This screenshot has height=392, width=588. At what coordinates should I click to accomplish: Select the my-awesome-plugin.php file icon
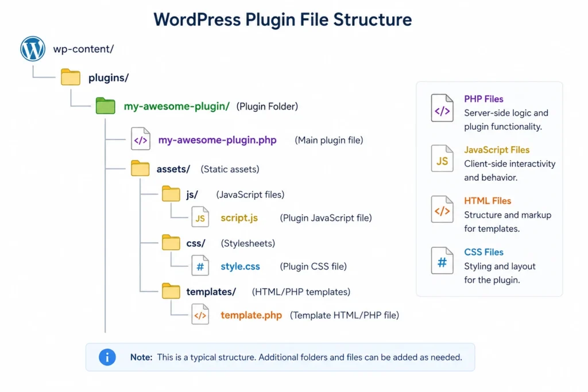(141, 139)
